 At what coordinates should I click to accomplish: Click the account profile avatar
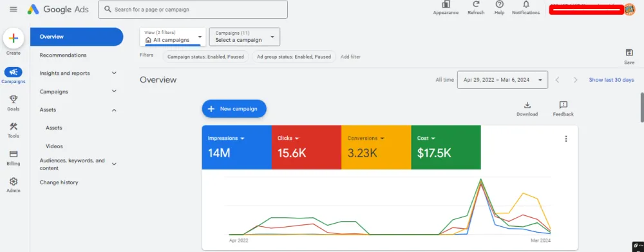(630, 10)
